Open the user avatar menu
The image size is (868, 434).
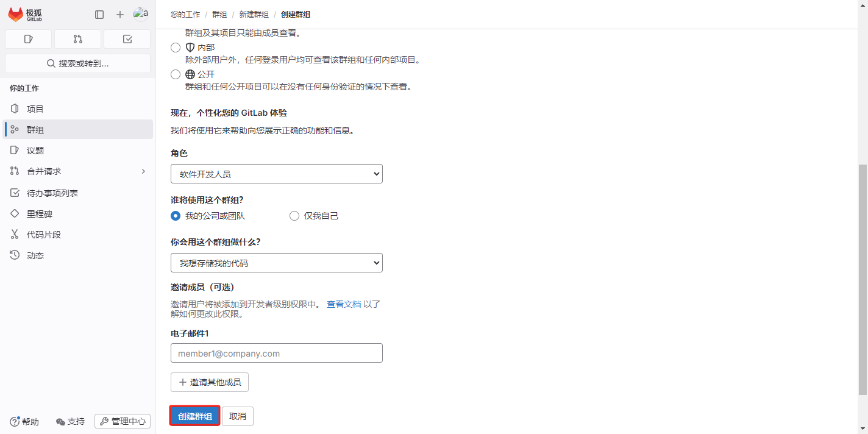point(141,14)
